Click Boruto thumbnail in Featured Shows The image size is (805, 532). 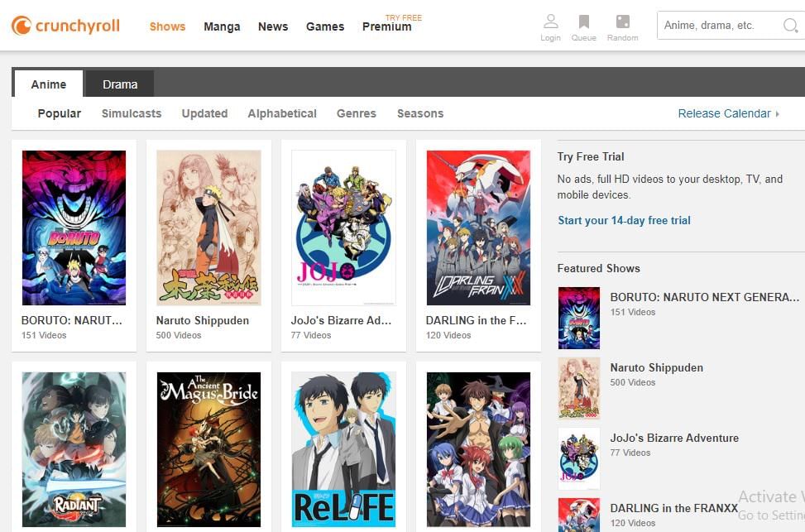coord(578,318)
